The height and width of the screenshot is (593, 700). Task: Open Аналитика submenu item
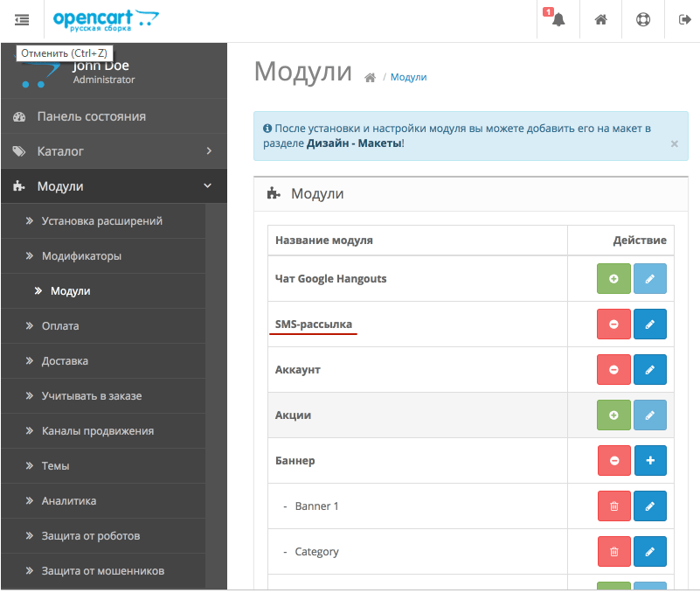coord(103,500)
